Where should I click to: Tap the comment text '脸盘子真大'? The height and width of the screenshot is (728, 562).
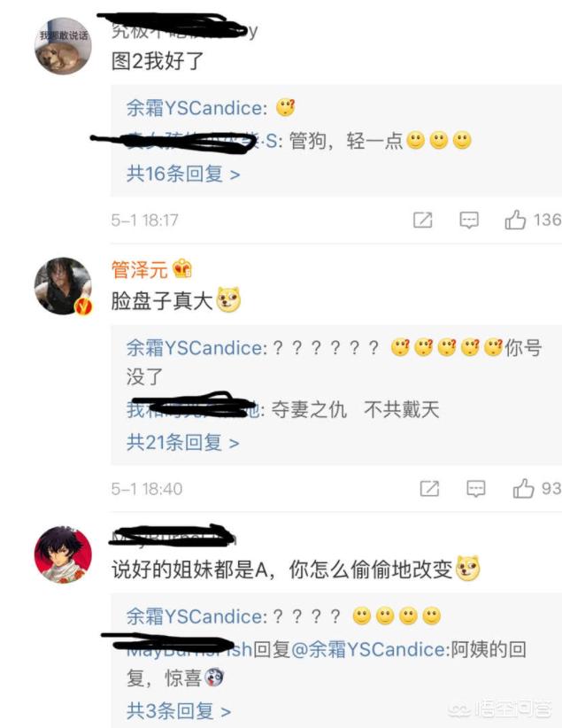coord(161,301)
